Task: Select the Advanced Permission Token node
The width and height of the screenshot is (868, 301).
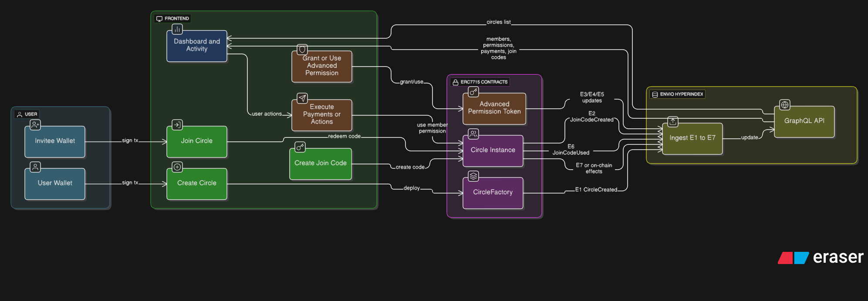Action: (x=494, y=108)
